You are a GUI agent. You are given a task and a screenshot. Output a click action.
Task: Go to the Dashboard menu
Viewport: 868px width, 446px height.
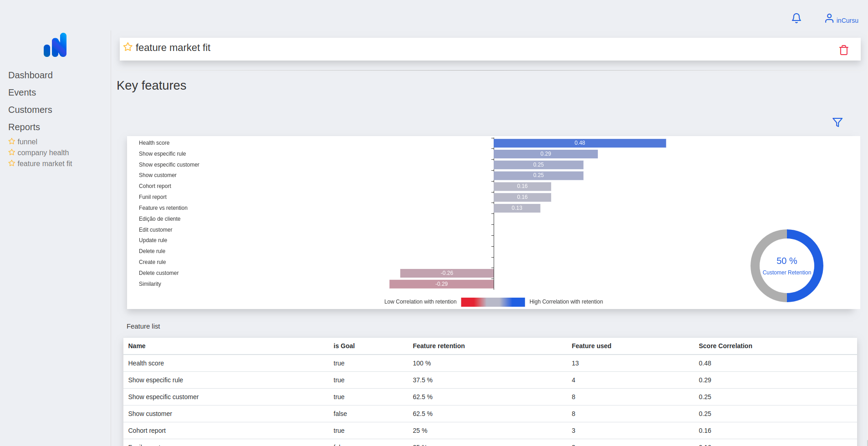(31, 75)
